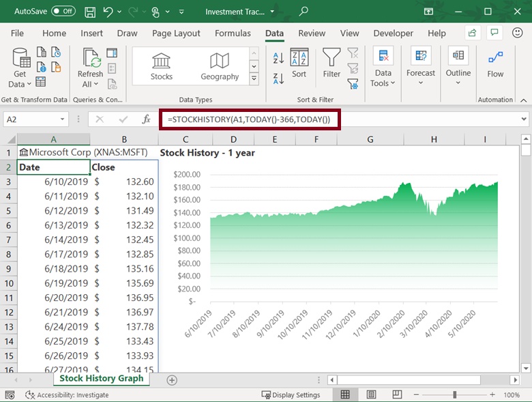Add a new sheet with plus icon
532x402 pixels.
172,380
